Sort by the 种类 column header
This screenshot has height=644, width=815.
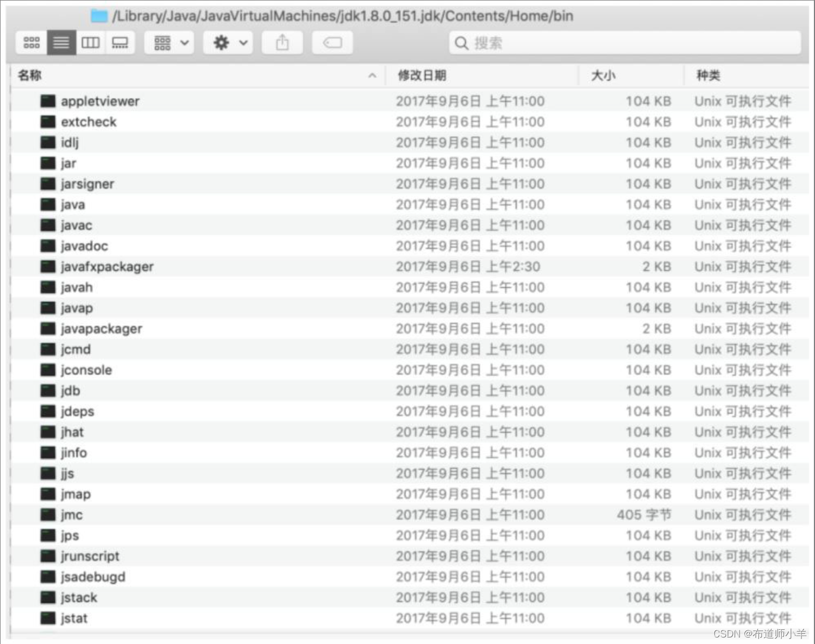(709, 75)
